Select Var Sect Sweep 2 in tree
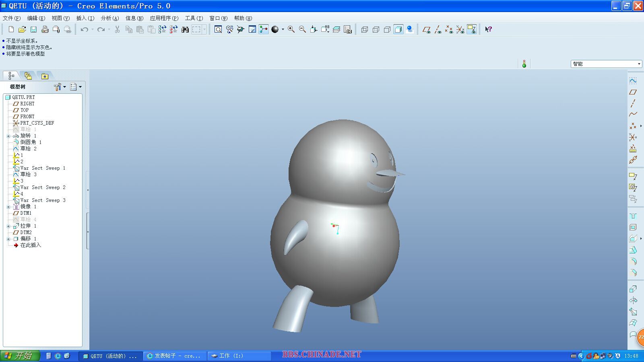This screenshot has height=362, width=644. pos(42,187)
